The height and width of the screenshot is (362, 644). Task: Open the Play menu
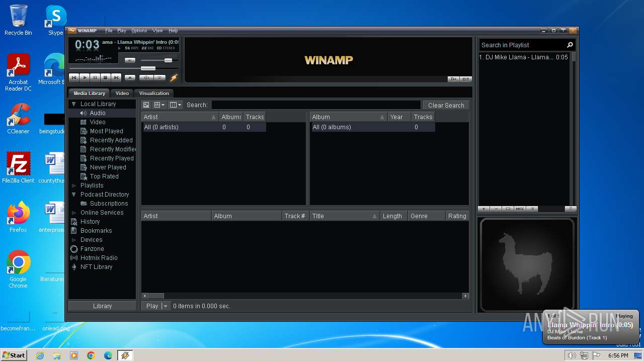coord(122,31)
